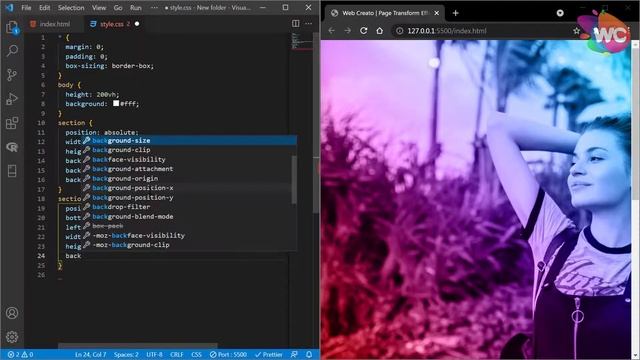Expand the overflow menu ellipsis in menu bar
640x360 pixels.
pyautogui.click(x=154, y=8)
